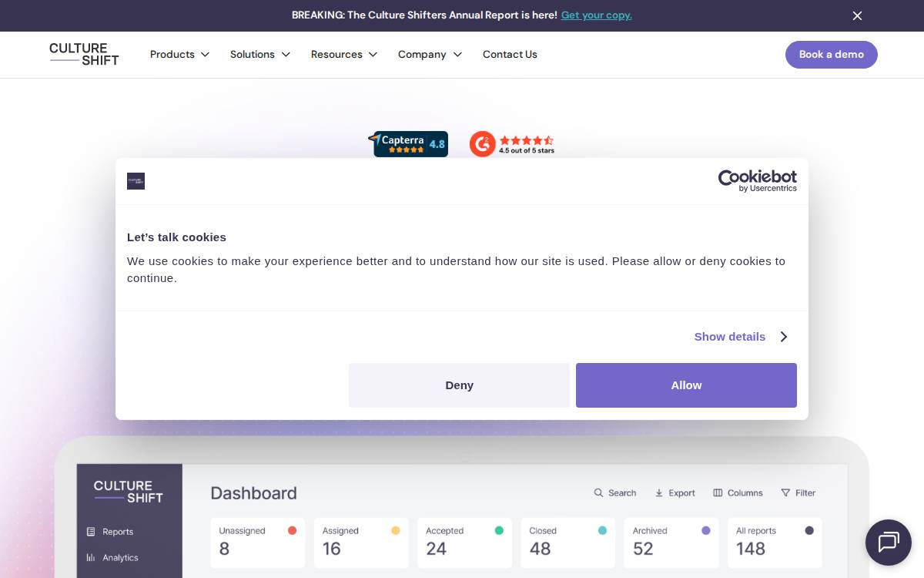Open the Products menu
This screenshot has width=924, height=578.
coord(172,55)
